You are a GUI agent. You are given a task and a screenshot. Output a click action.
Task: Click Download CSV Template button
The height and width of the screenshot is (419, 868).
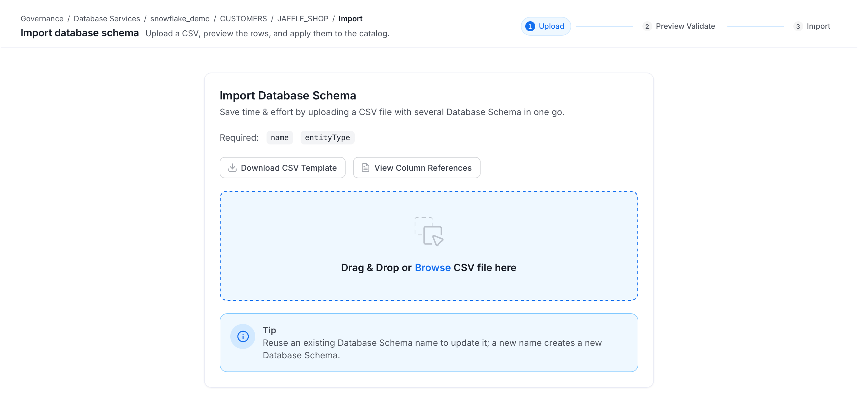(x=282, y=168)
